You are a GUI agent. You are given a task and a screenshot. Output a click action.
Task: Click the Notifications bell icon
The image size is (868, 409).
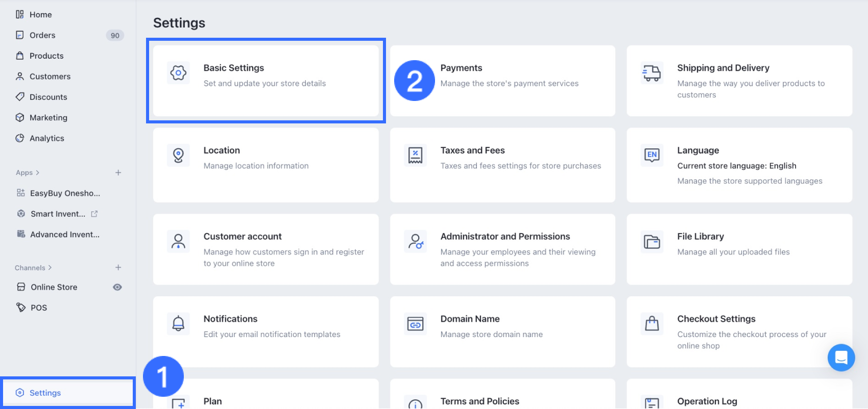(178, 323)
